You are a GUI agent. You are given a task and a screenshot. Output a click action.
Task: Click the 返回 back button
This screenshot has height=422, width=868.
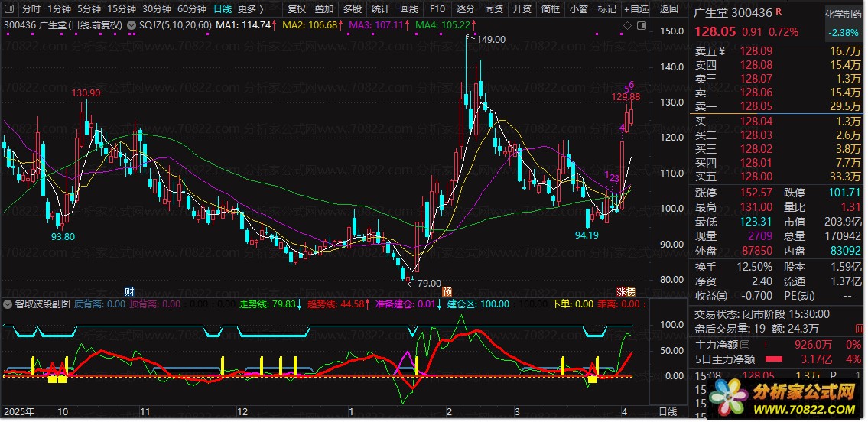coord(668,9)
